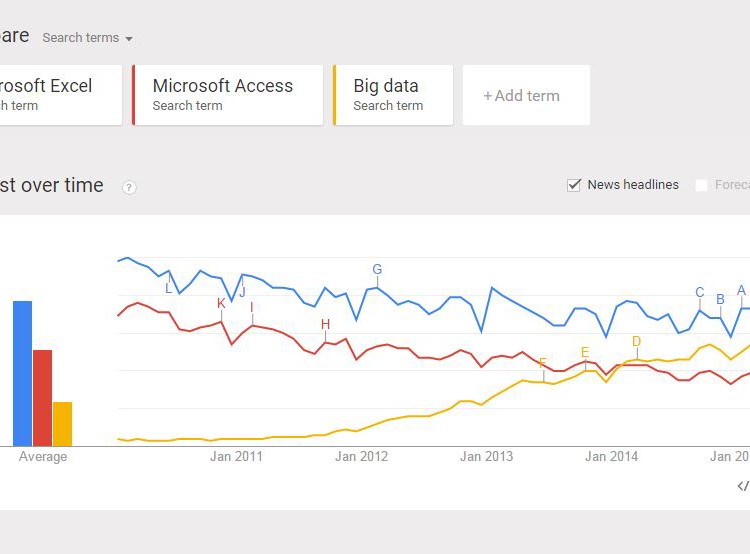This screenshot has width=750, height=554.
Task: Click the Add term button
Action: click(526, 96)
